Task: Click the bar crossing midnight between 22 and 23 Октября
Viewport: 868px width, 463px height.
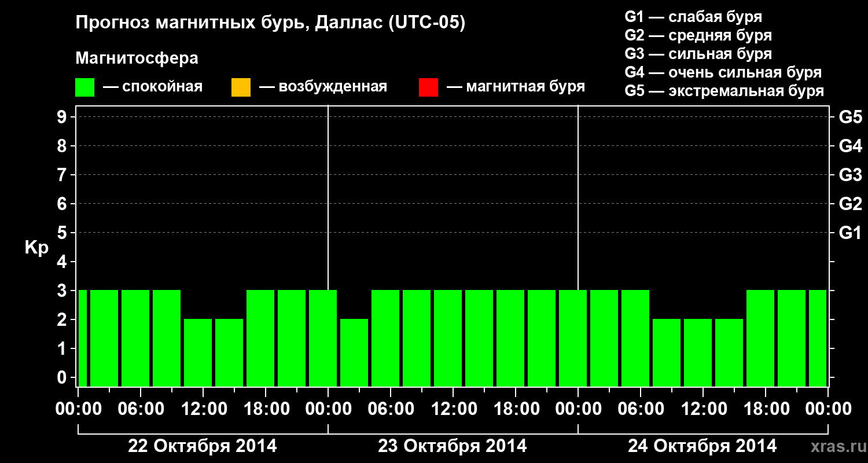Action: tap(323, 338)
